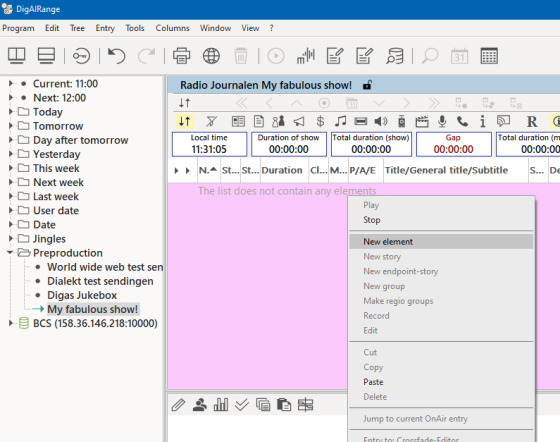Filter by megaphone promo type icon

(299, 122)
